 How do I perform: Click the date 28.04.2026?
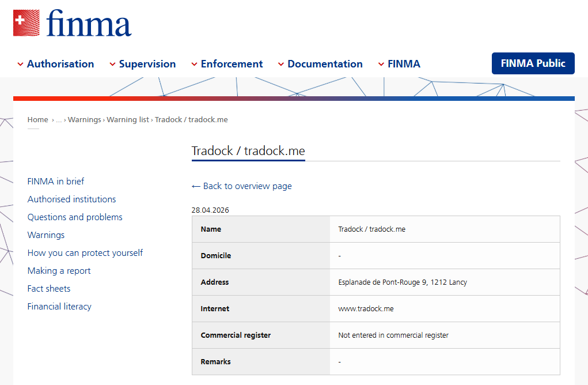pos(210,210)
